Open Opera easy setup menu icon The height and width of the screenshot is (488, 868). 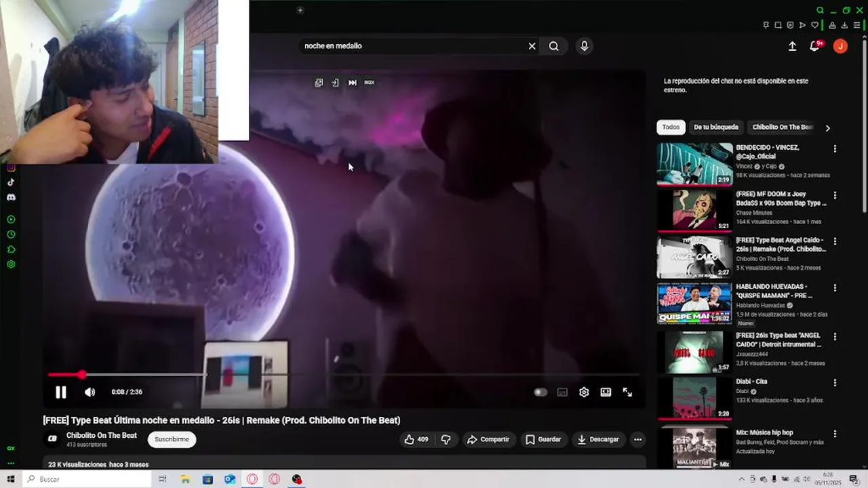coord(857,25)
